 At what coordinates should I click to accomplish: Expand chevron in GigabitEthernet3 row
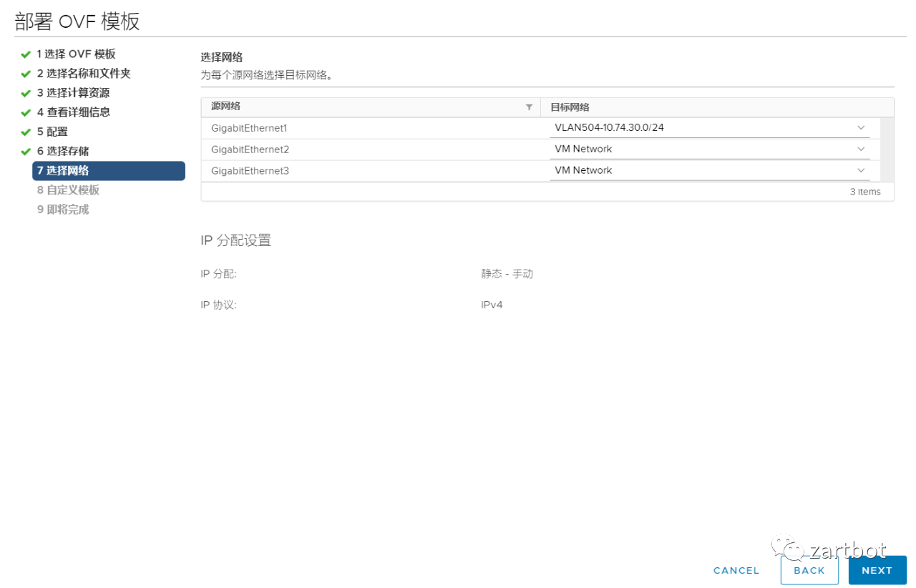[x=861, y=171]
